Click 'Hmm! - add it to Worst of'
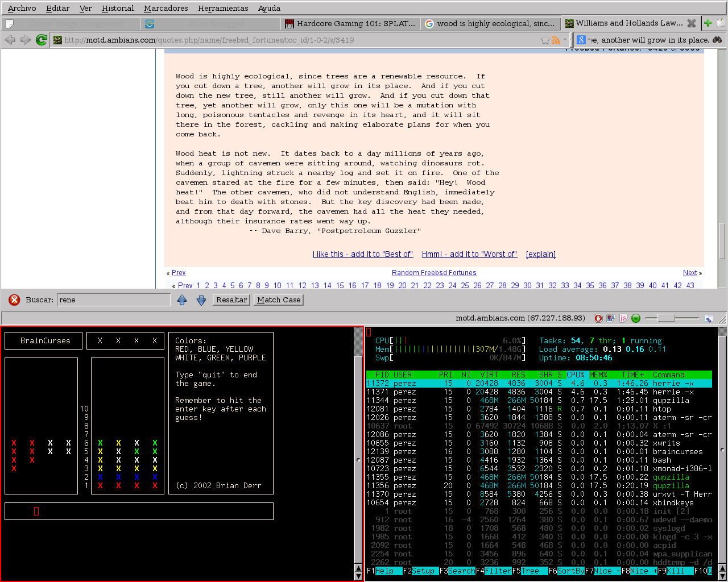Image resolution: width=728 pixels, height=582 pixels. pyautogui.click(x=469, y=254)
